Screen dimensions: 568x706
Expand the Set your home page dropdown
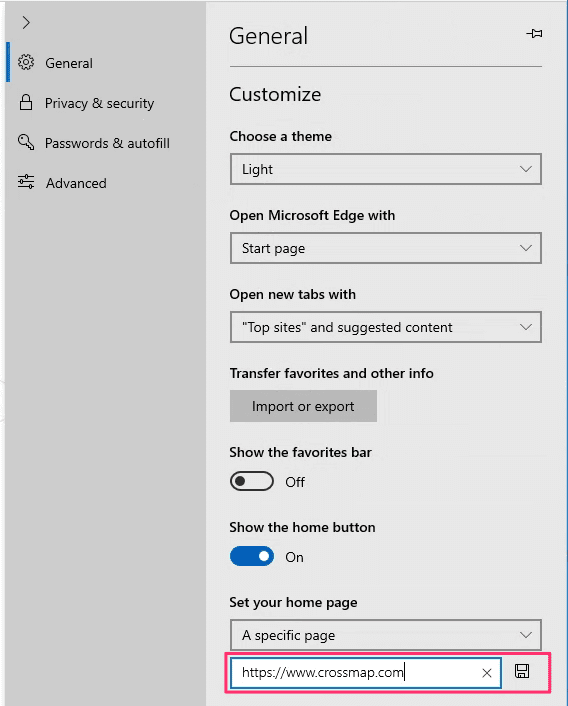click(x=386, y=635)
